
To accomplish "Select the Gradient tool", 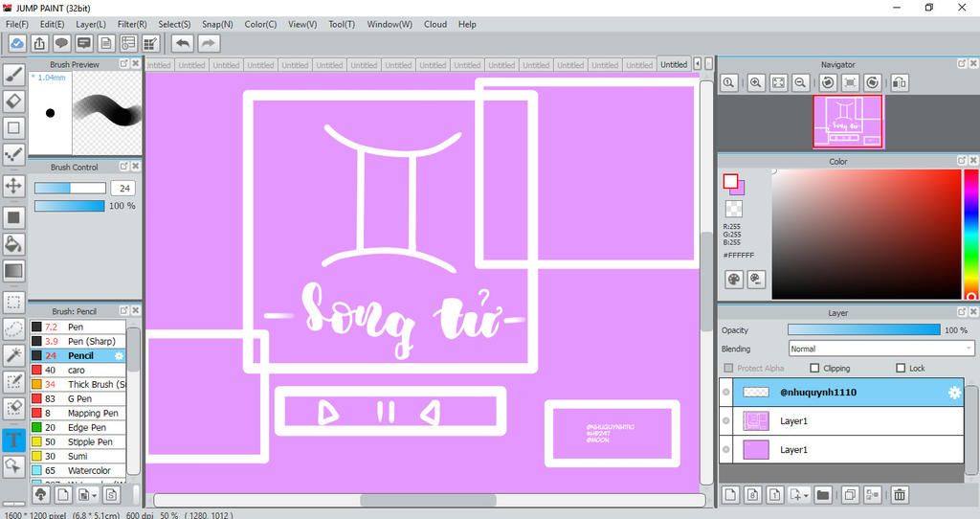I will (13, 271).
